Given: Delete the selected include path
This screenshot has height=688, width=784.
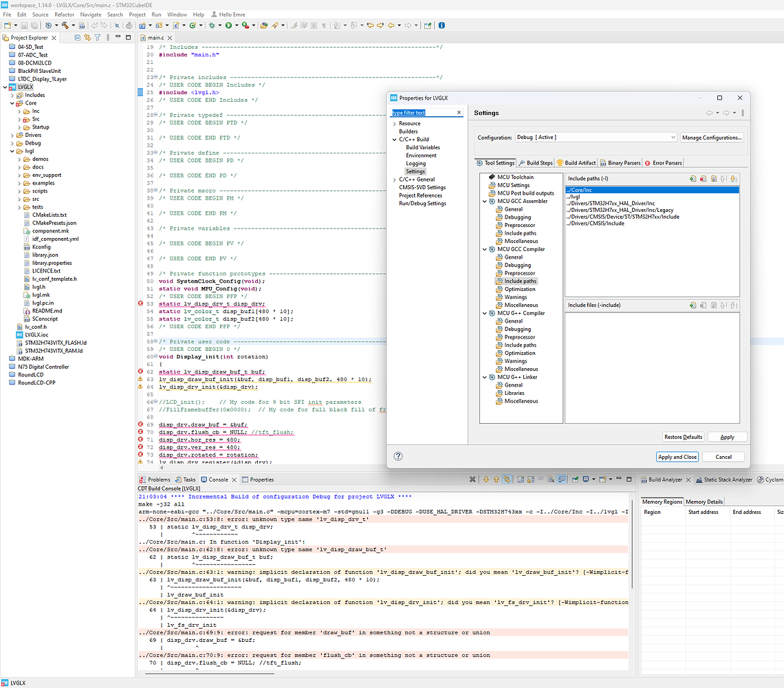Looking at the screenshot, I should click(703, 179).
